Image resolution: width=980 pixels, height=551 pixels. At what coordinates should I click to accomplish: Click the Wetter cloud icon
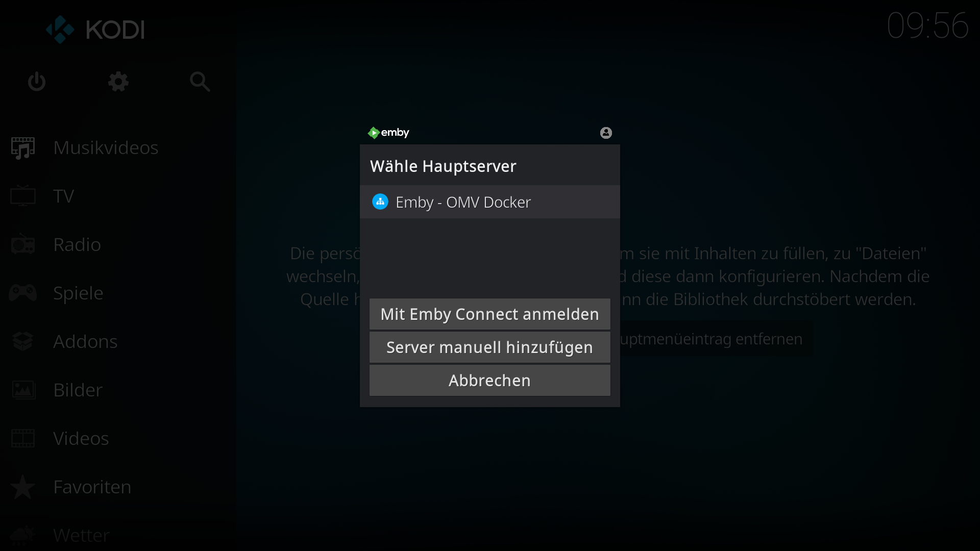pyautogui.click(x=23, y=535)
